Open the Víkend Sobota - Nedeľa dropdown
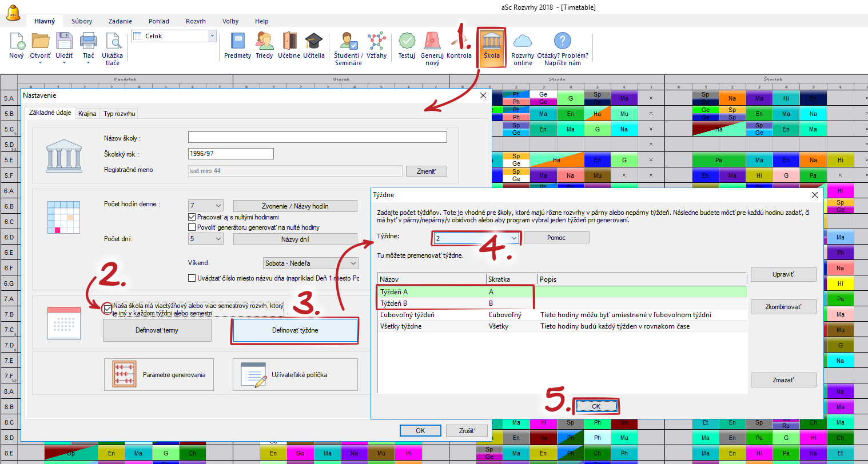Screen dimensions: 868x464 pos(353,263)
